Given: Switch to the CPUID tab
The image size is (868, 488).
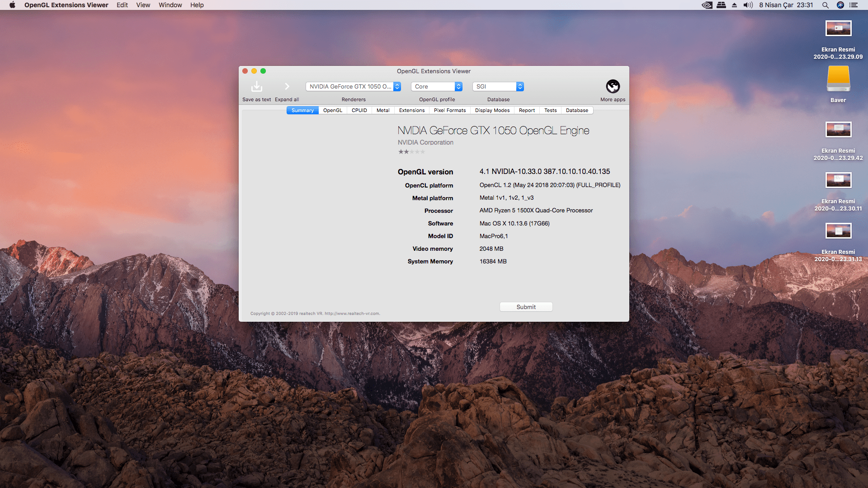Looking at the screenshot, I should 359,110.
